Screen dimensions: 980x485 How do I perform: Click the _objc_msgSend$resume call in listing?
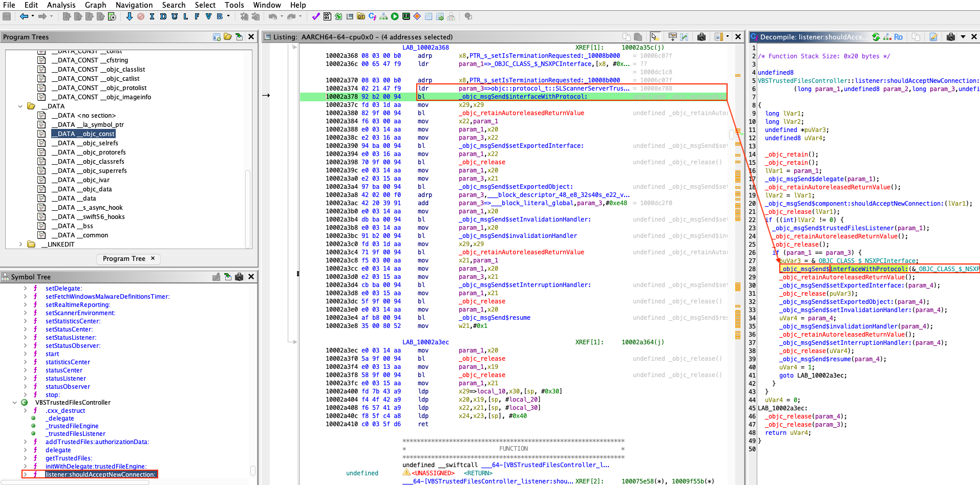click(x=494, y=318)
